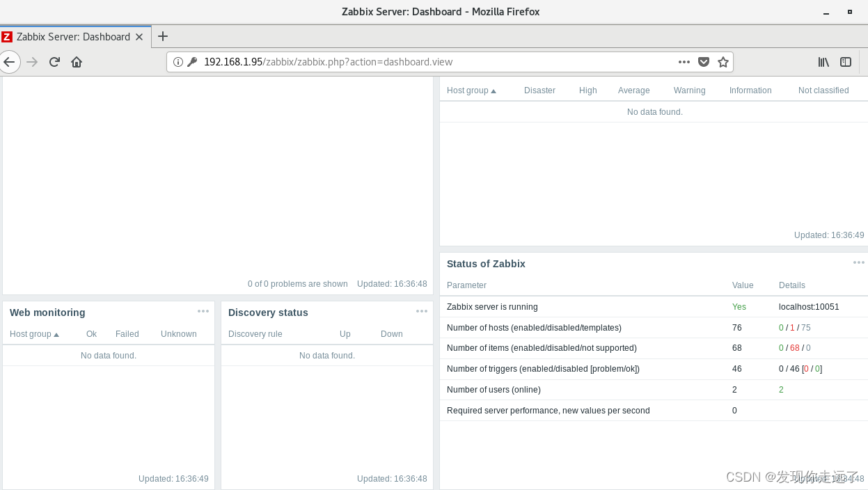868x490 pixels.
Task: Click the Discovery status widget title
Action: pos(268,313)
